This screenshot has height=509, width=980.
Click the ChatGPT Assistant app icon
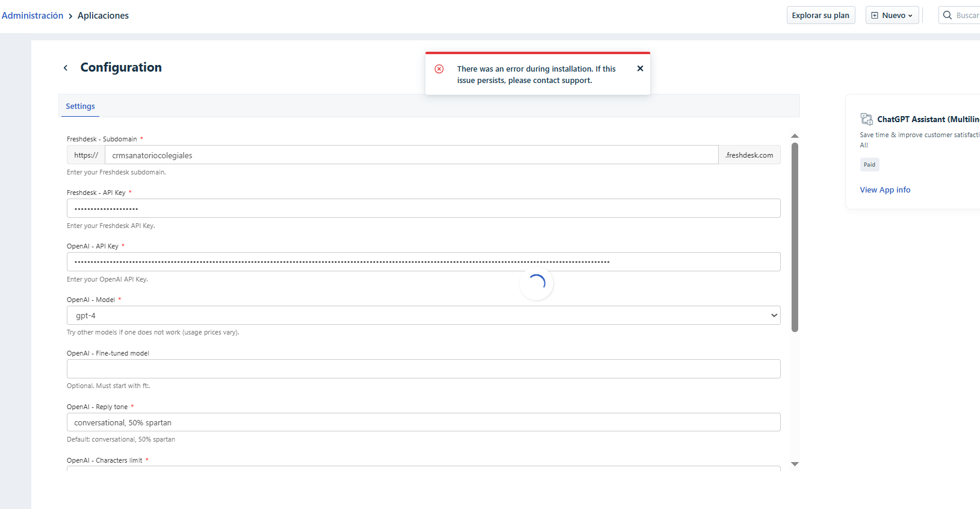866,119
